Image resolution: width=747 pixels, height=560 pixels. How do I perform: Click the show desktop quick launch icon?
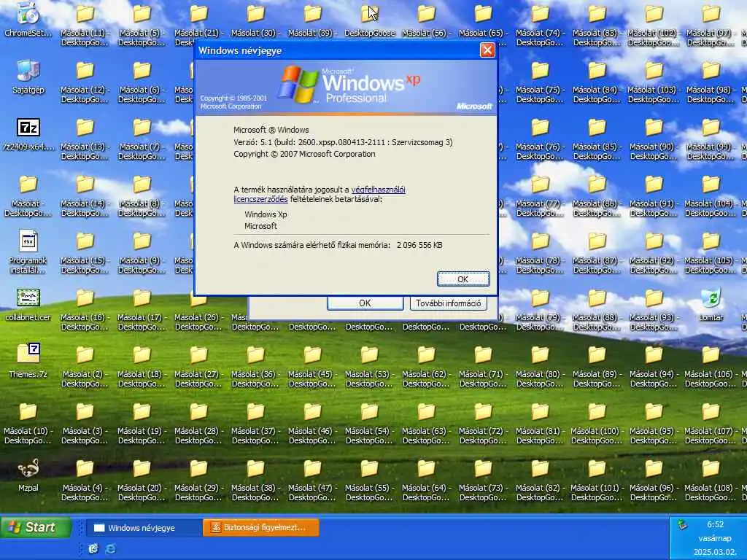(93, 549)
